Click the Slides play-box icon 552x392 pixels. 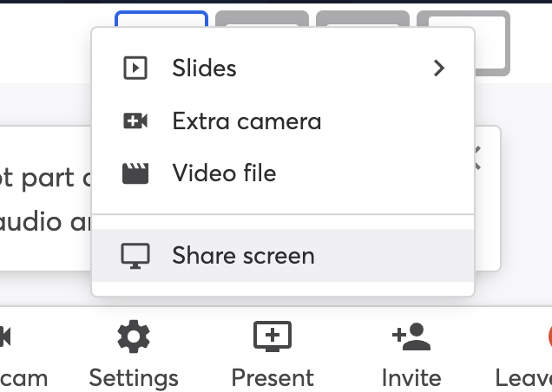(135, 68)
